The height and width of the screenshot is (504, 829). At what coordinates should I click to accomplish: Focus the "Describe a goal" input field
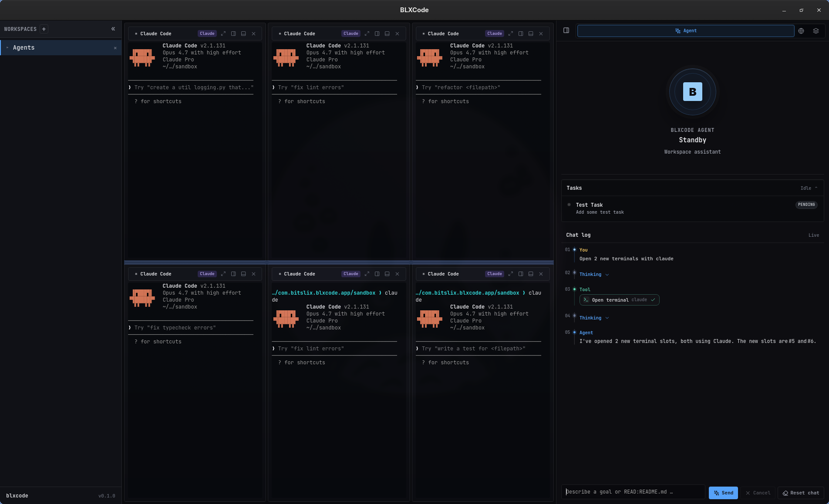(633, 492)
